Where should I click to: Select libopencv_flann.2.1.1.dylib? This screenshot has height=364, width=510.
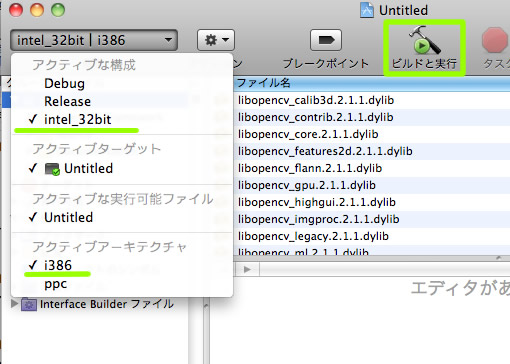310,168
